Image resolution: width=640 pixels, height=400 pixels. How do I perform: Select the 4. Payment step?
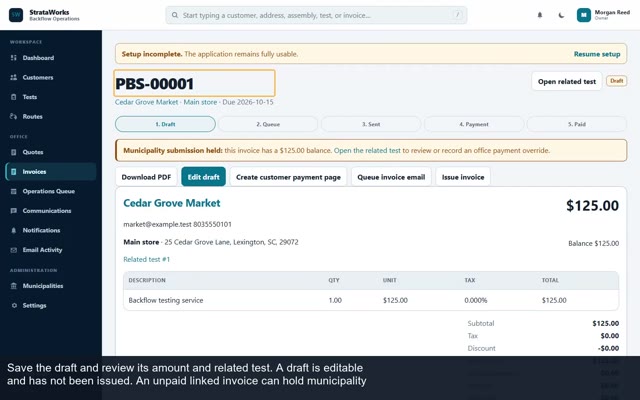pyautogui.click(x=474, y=124)
